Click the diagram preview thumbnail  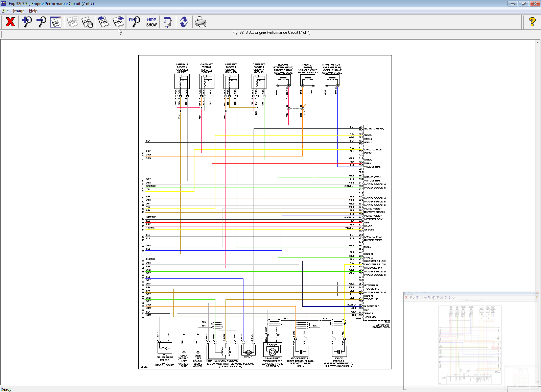(x=470, y=342)
